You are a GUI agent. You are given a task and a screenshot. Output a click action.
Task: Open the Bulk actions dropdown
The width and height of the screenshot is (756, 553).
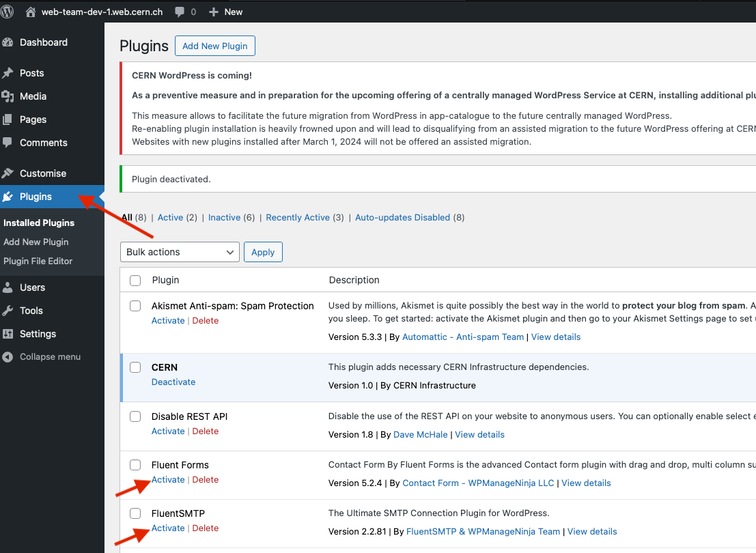click(x=180, y=252)
